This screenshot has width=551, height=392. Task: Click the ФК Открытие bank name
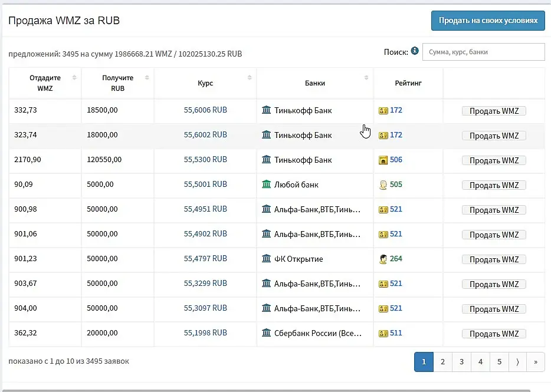click(299, 259)
